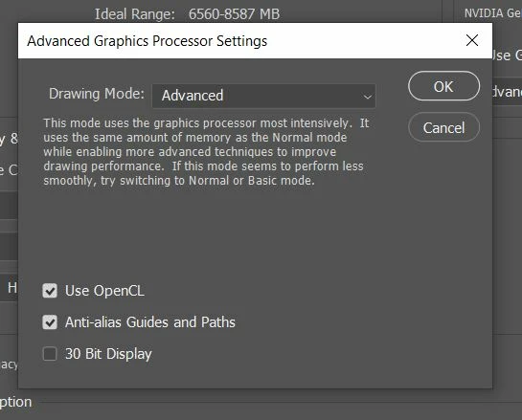The width and height of the screenshot is (522, 420).
Task: Click the 'Drawing Mode:' field label
Action: coord(97,94)
